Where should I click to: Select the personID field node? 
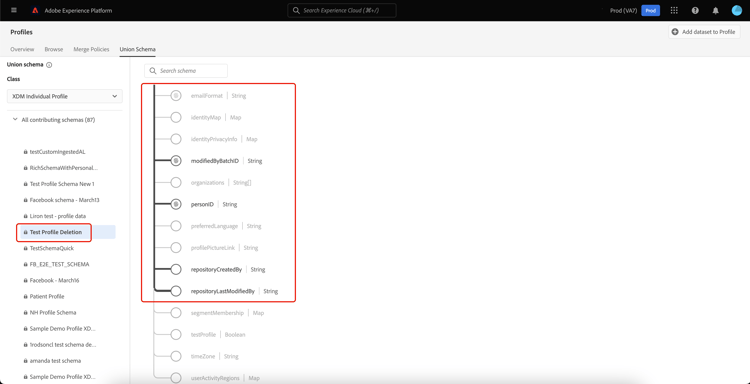(x=176, y=204)
